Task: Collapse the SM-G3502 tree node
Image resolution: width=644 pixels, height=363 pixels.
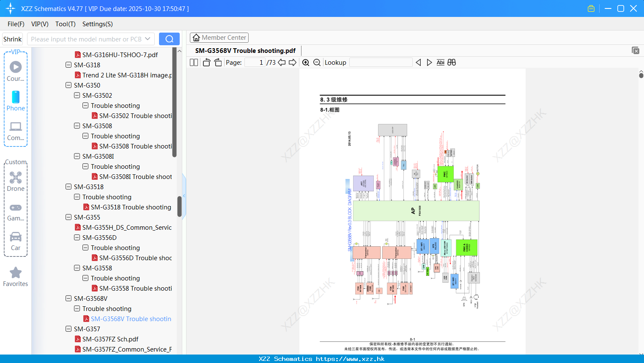Action: [x=77, y=95]
